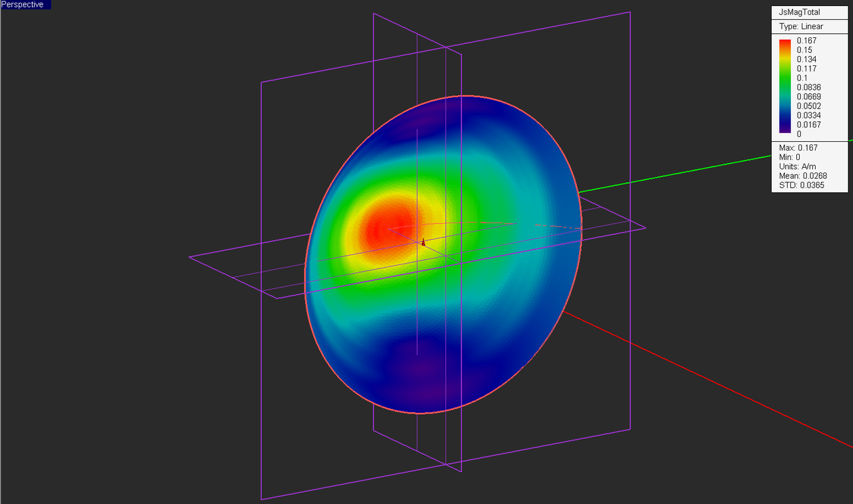
Task: Click the Mean: 0.0268 statistic
Action: [x=802, y=175]
